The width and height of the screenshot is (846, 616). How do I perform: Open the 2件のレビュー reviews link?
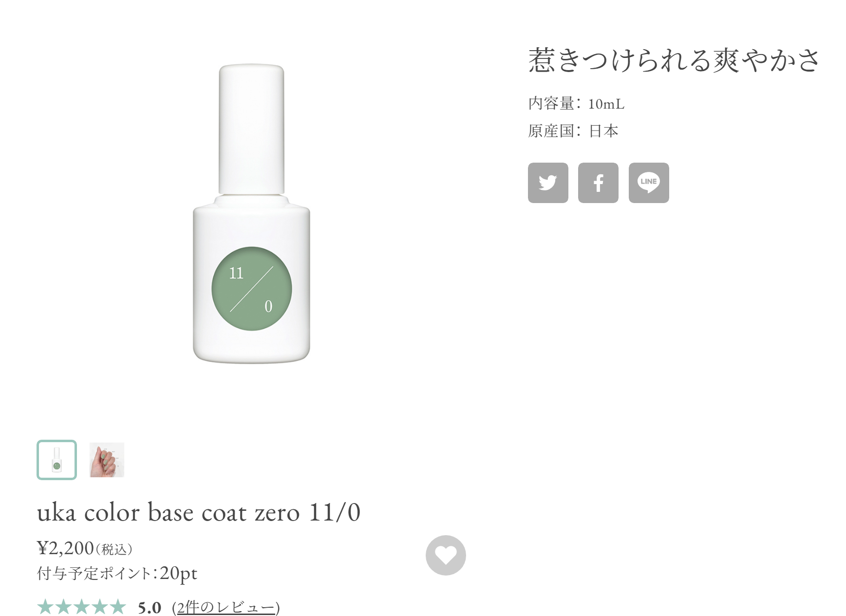(x=226, y=607)
